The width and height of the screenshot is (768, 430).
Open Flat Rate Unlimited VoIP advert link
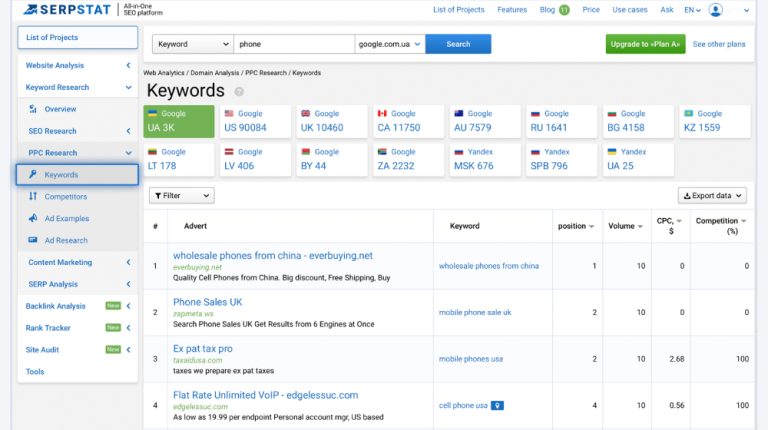[x=265, y=395]
